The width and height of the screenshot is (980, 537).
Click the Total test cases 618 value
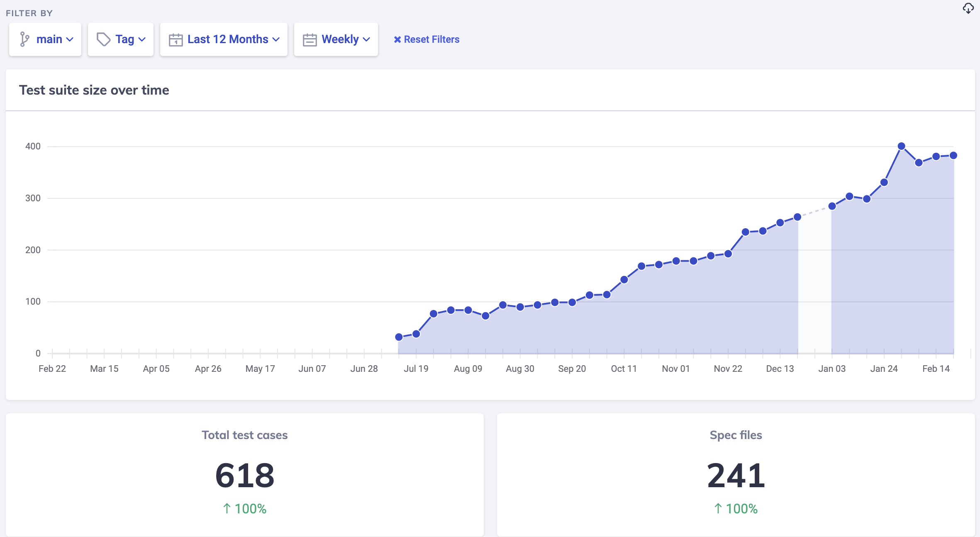click(x=245, y=476)
